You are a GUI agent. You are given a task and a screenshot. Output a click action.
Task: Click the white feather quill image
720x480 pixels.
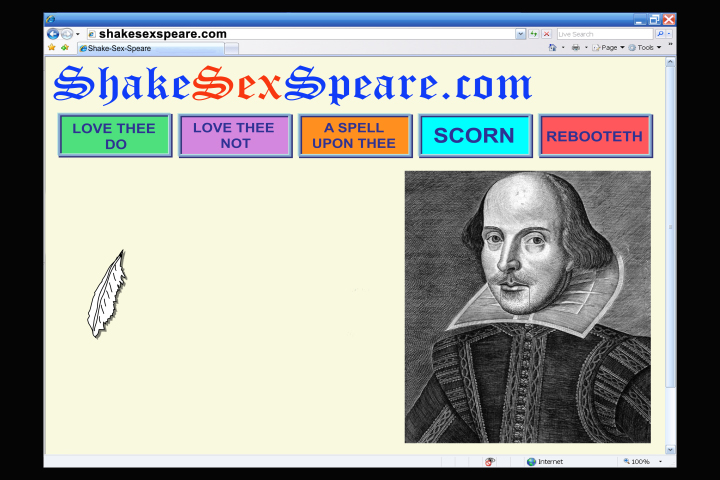pyautogui.click(x=107, y=294)
